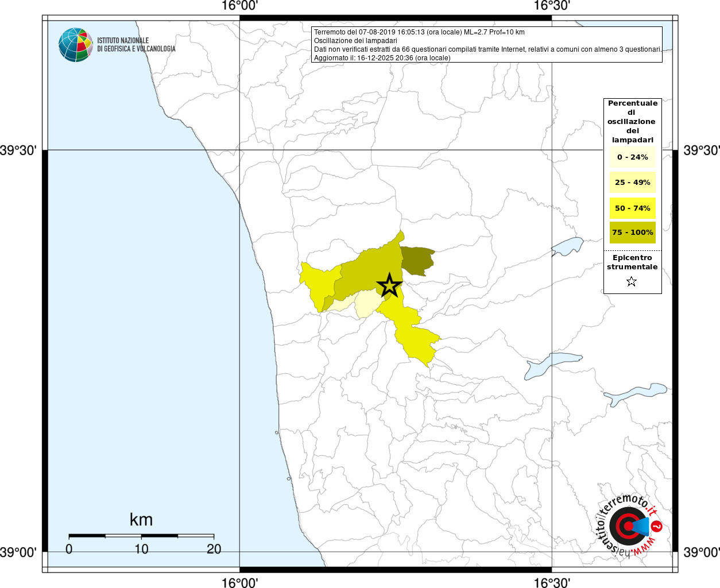Click the "Dati non verificati estratti da 66 questionari" line

tap(487, 49)
